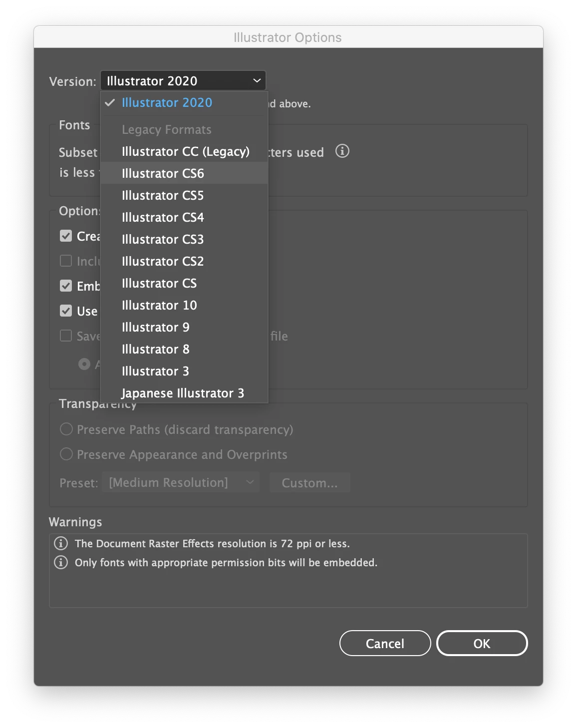Click the Fonts subset info icon
Image resolution: width=577 pixels, height=728 pixels.
click(342, 151)
